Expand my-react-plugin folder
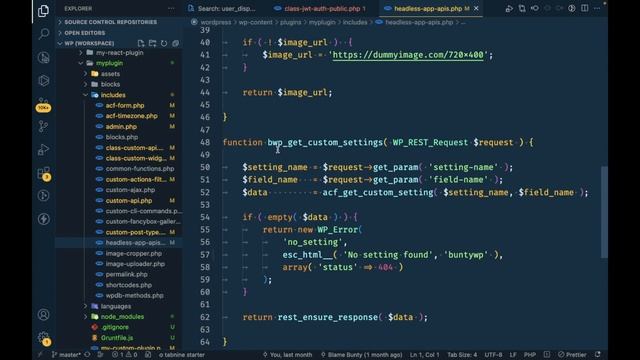The height and width of the screenshot is (360, 640). coord(119,53)
